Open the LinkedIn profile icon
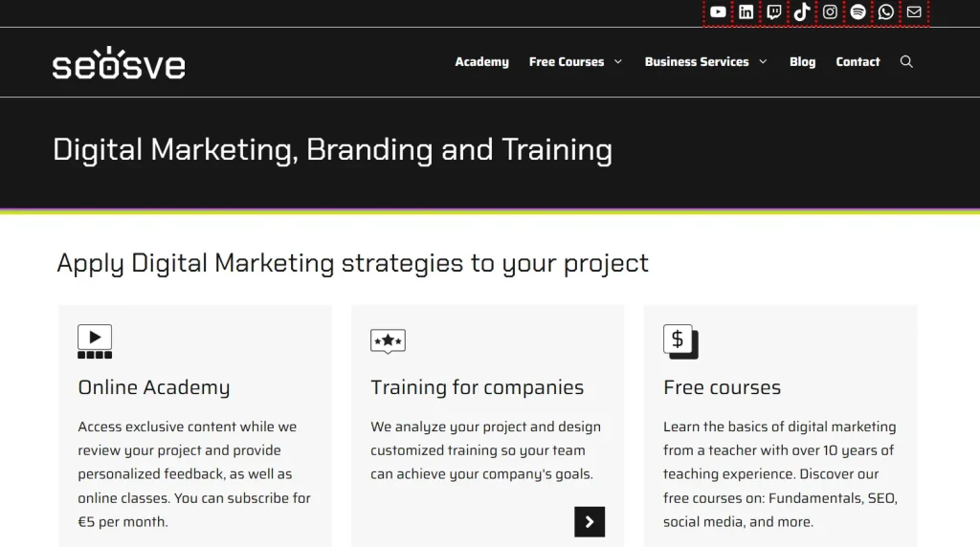 [x=746, y=11]
